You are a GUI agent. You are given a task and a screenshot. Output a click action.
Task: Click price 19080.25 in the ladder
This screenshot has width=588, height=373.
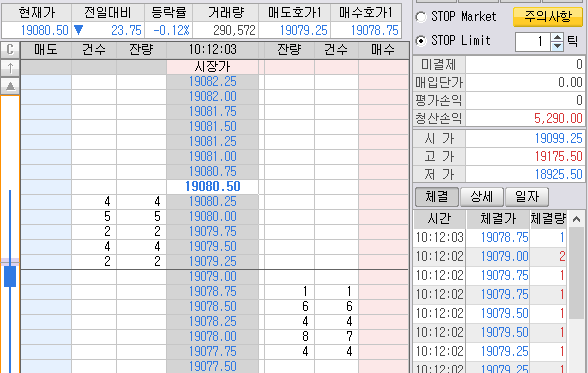213,202
